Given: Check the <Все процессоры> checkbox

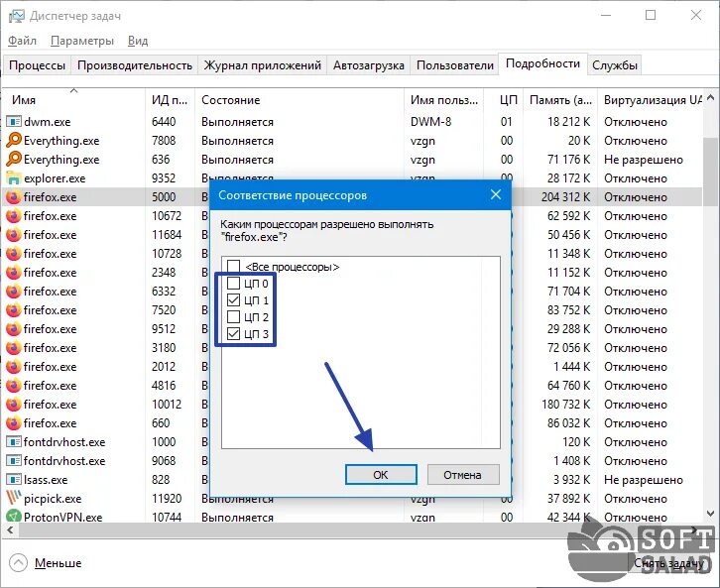Looking at the screenshot, I should tap(234, 266).
